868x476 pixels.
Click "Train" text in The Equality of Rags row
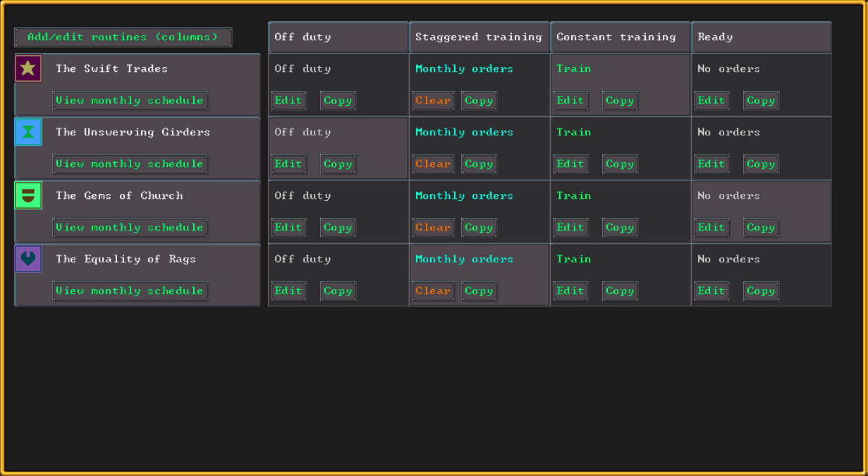click(574, 259)
